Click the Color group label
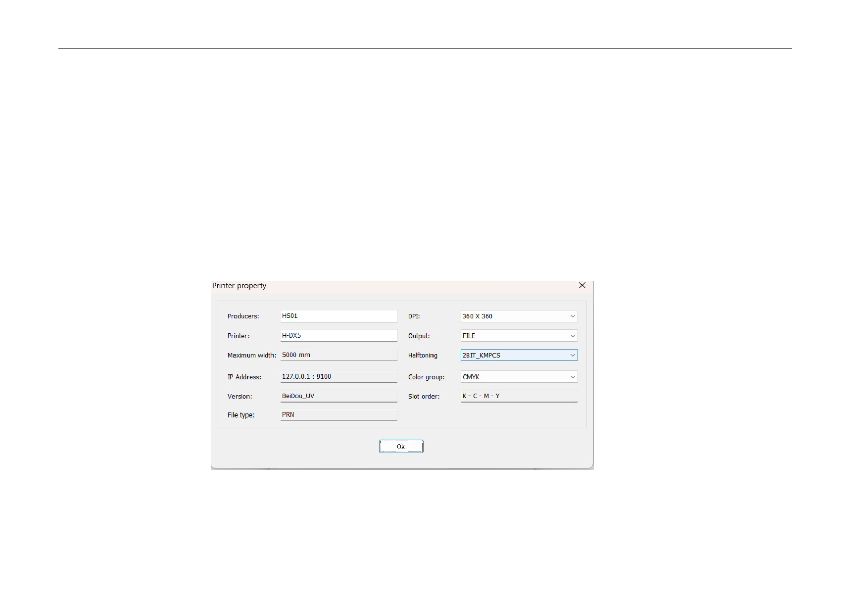This screenshot has height=614, width=868. tap(426, 377)
